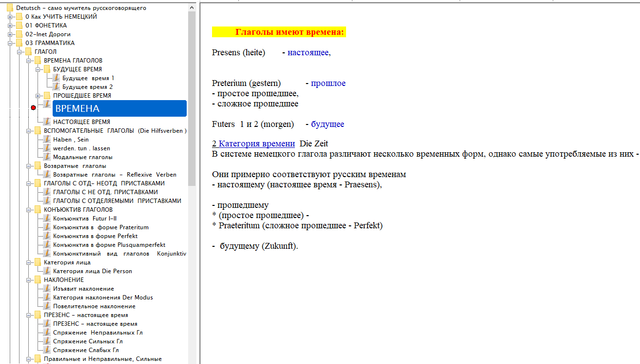
Task: Collapse the '03 ГРАММАТИКА' tree node
Action: [x=10, y=43]
